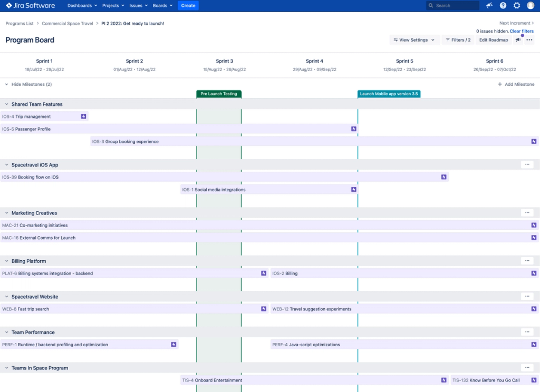Click the Jira Software logo
The height and width of the screenshot is (392, 540).
tap(32, 6)
